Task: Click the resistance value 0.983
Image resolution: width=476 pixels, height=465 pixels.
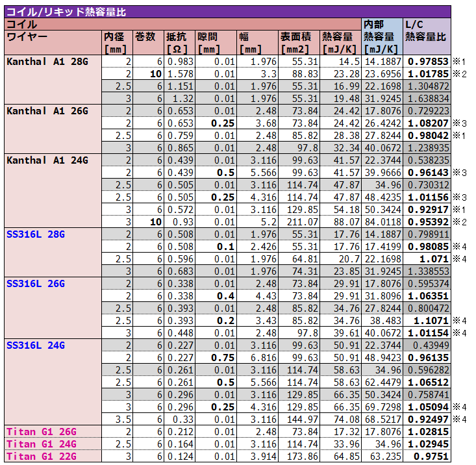Action: pos(179,62)
